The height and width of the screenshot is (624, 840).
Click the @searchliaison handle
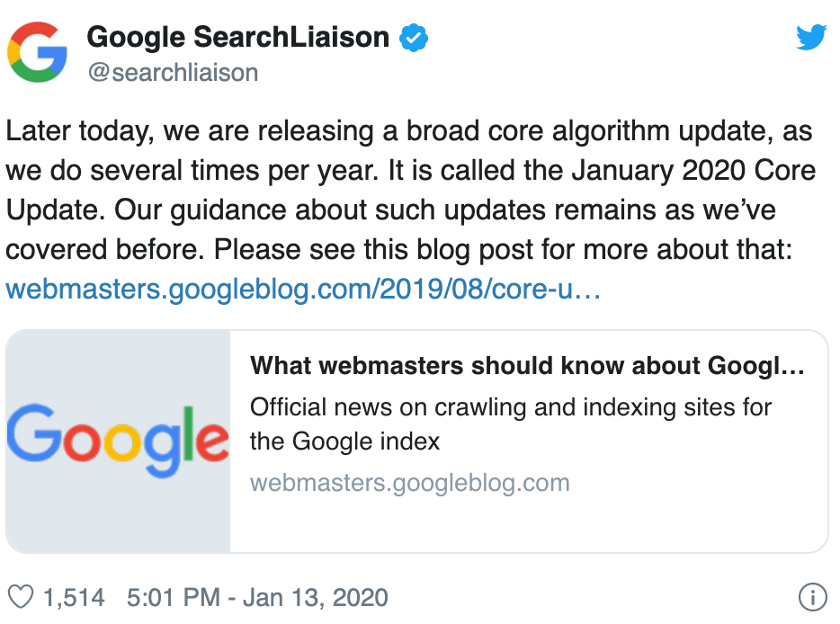pyautogui.click(x=173, y=73)
